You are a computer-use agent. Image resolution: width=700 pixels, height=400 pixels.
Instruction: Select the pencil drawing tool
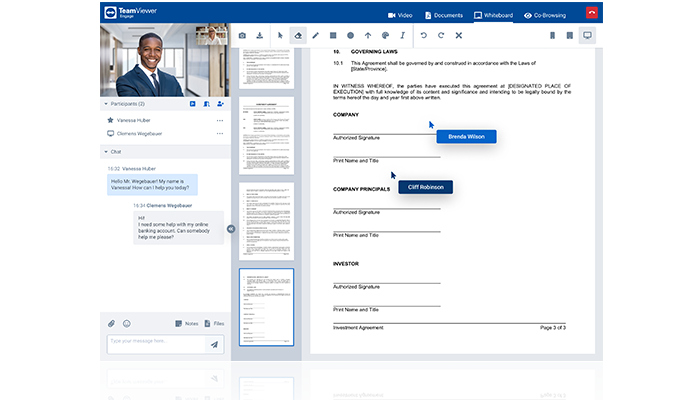point(316,35)
